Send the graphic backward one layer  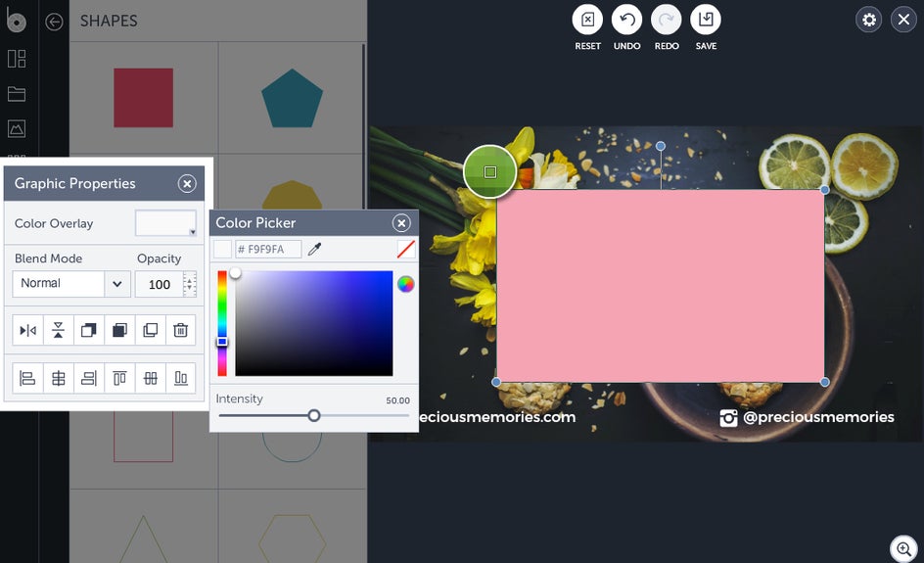tap(119, 330)
